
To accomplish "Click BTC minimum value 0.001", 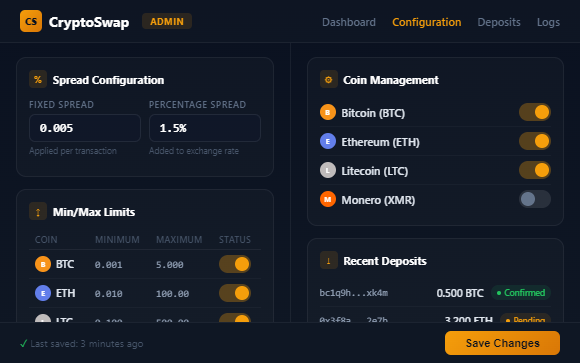I will tap(108, 265).
